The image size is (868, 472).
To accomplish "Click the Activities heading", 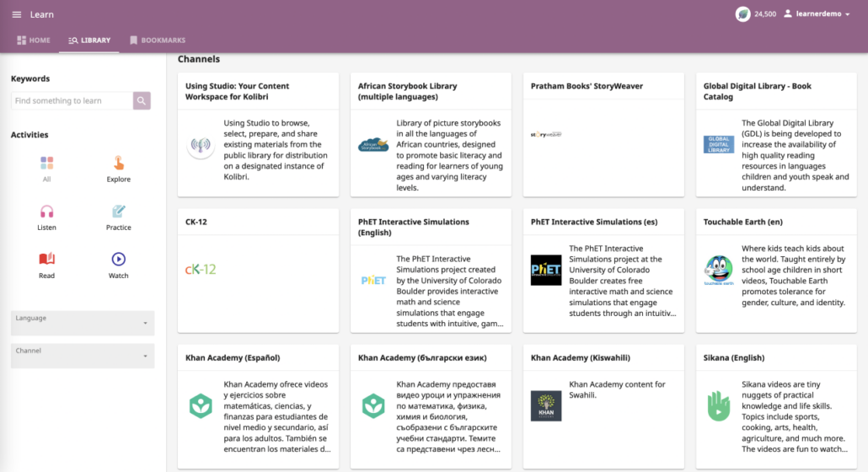I will tap(29, 135).
